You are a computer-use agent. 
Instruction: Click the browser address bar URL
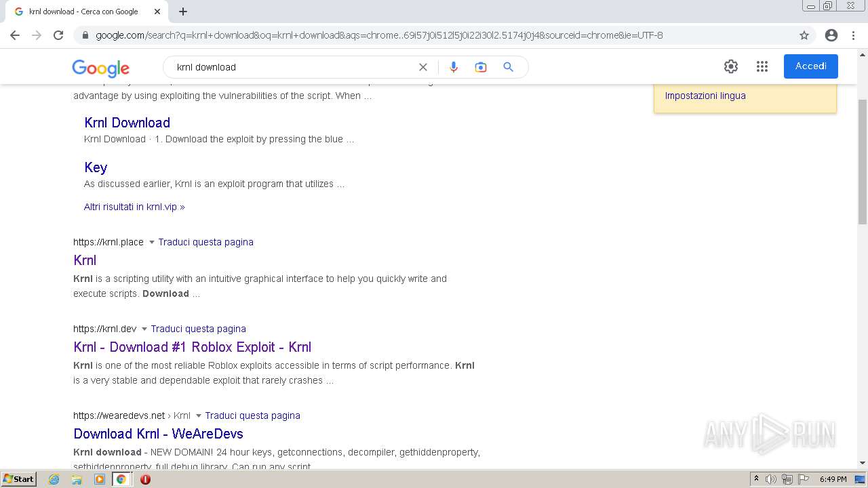pos(379,35)
